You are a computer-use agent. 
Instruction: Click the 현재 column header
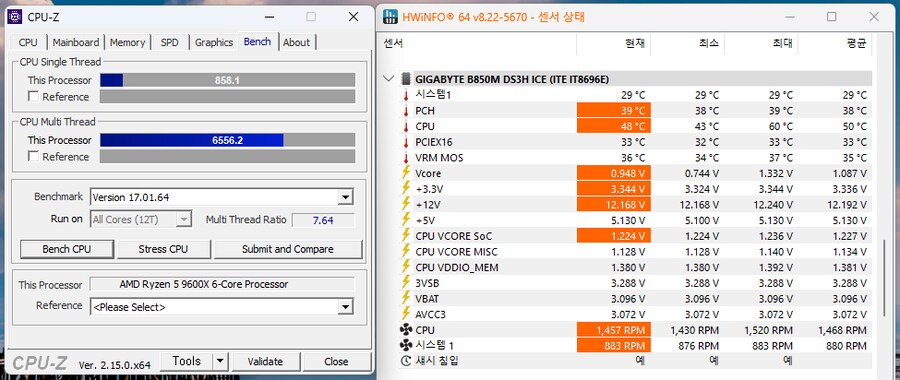point(613,44)
